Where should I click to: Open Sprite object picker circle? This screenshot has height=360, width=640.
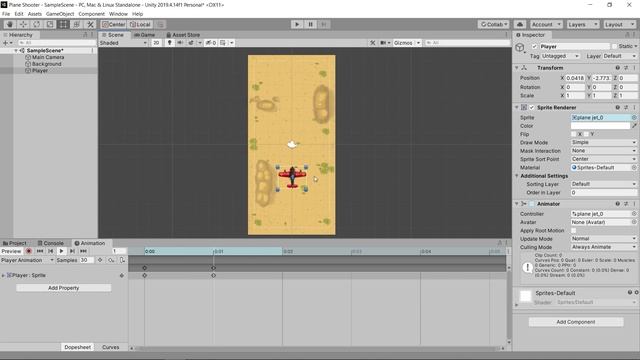(x=634, y=118)
